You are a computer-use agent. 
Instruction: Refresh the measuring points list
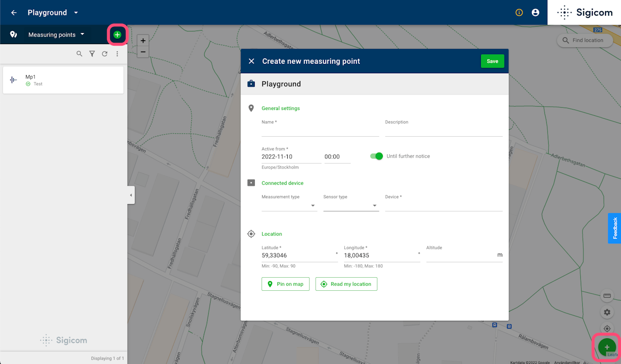point(104,54)
